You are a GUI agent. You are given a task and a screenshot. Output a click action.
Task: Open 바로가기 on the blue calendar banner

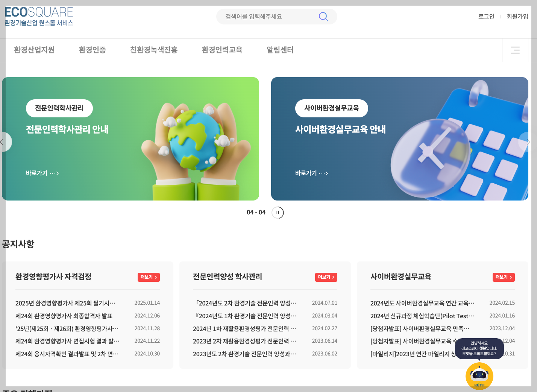pyautogui.click(x=311, y=173)
